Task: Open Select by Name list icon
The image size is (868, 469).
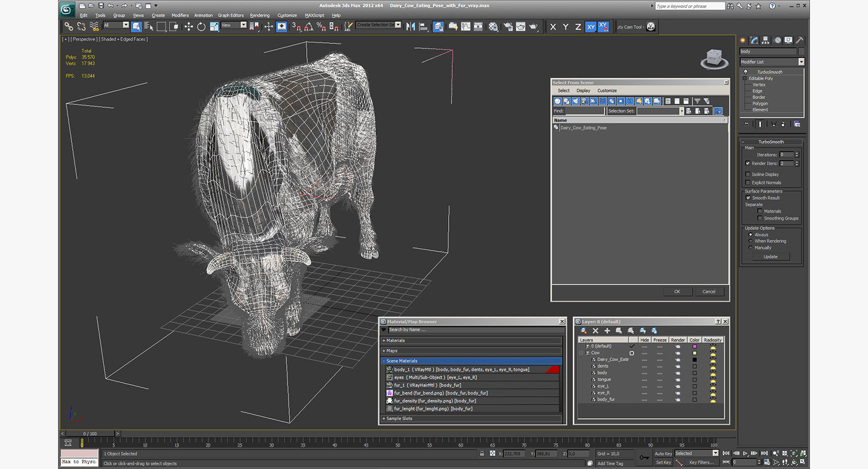Action: [148, 26]
